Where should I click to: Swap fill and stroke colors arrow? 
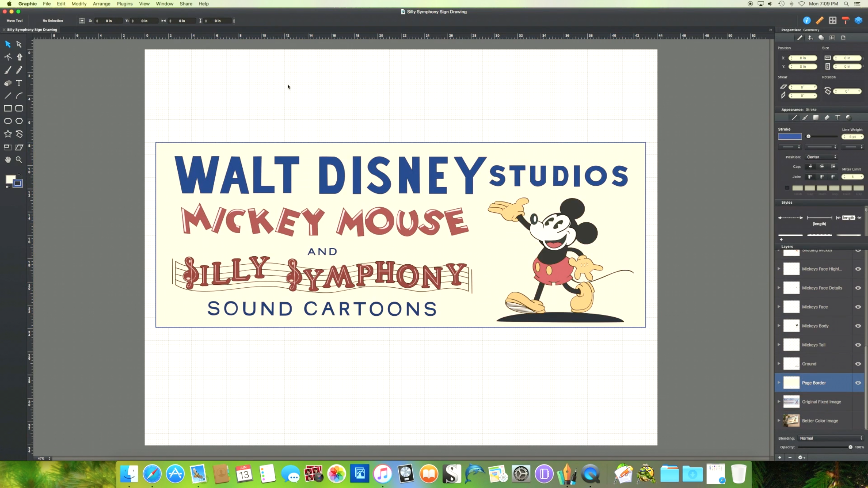click(x=20, y=175)
